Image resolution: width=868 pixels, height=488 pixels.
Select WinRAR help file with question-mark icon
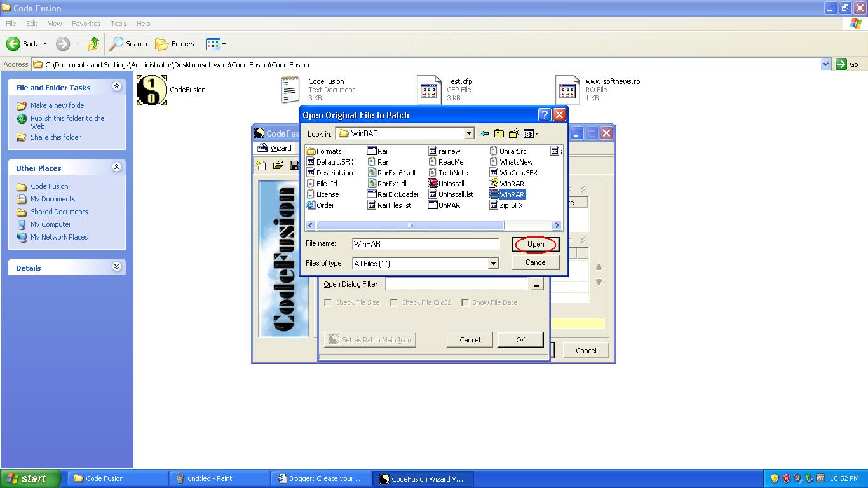pos(507,184)
